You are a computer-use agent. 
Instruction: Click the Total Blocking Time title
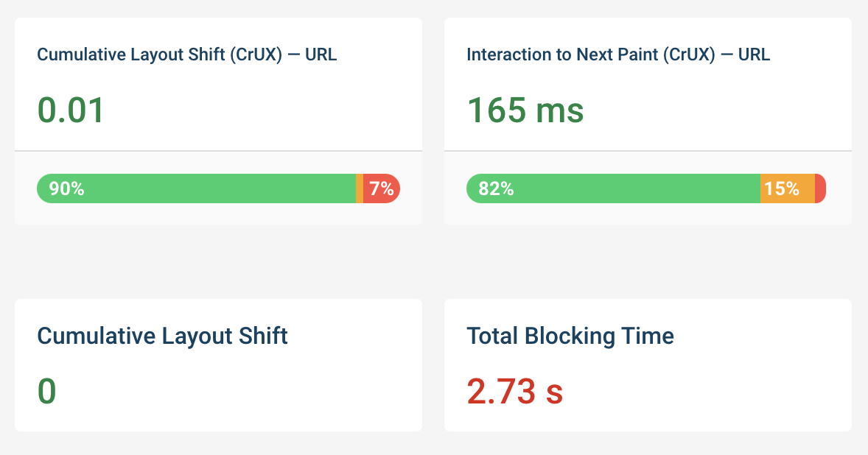pos(570,336)
